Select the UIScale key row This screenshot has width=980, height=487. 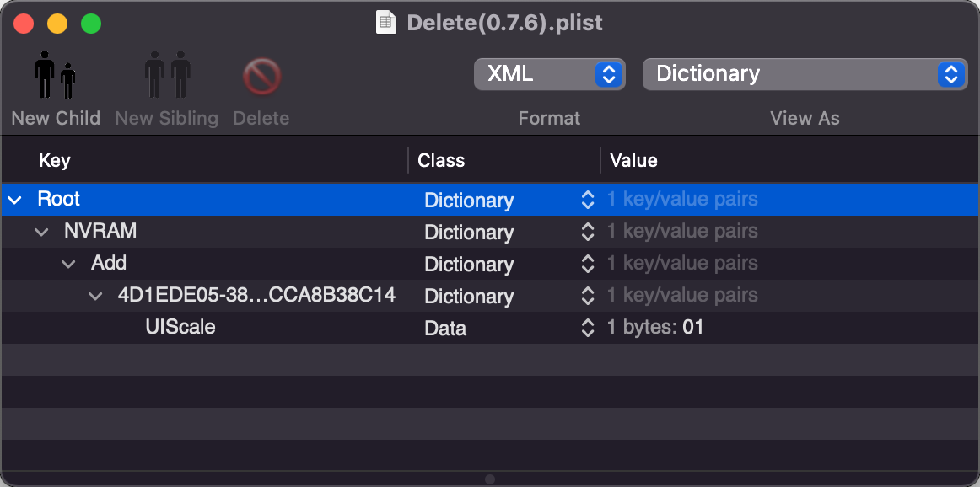(490, 327)
